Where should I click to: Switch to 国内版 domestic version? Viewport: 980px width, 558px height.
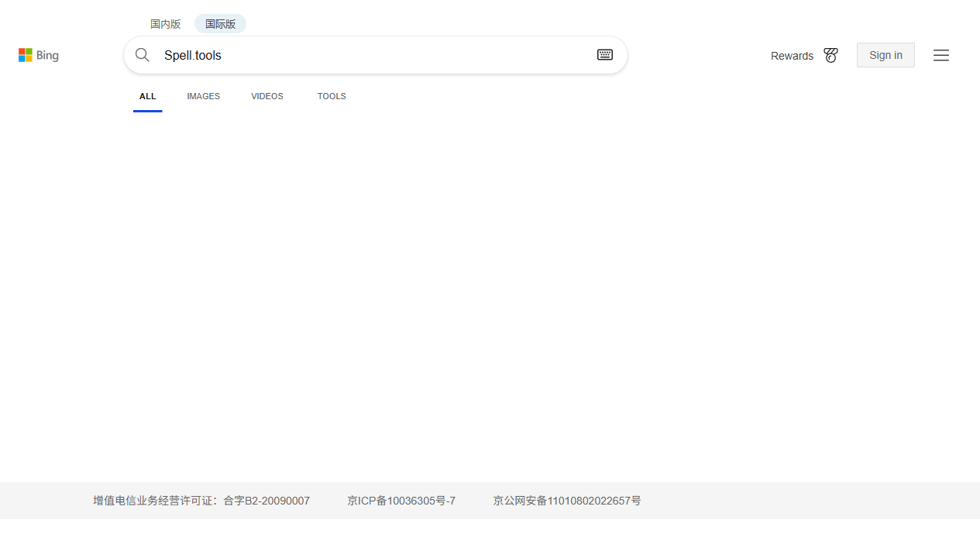tap(165, 24)
